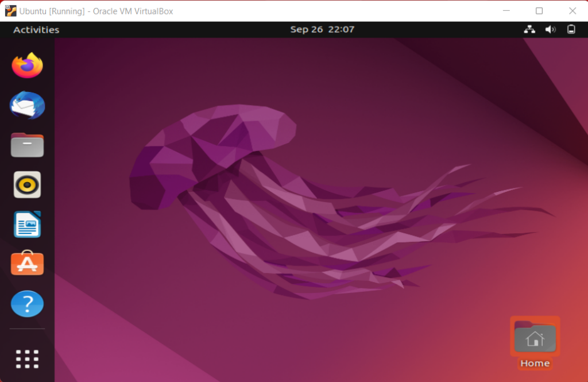Click the VirtualBox icon in title bar
This screenshot has height=382, width=588.
click(10, 11)
